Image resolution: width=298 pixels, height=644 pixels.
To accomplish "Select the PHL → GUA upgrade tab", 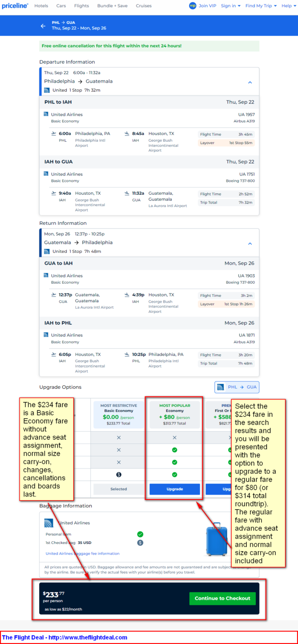I will (237, 387).
